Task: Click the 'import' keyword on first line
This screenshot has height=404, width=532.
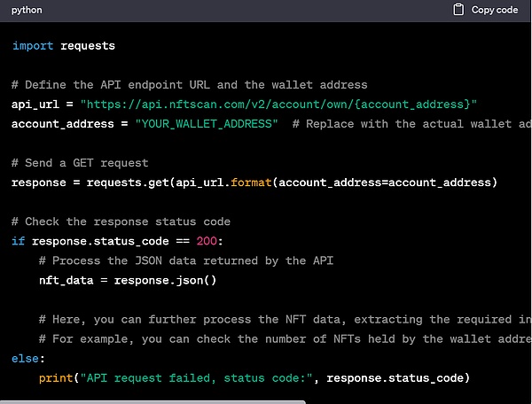Action: click(x=32, y=45)
